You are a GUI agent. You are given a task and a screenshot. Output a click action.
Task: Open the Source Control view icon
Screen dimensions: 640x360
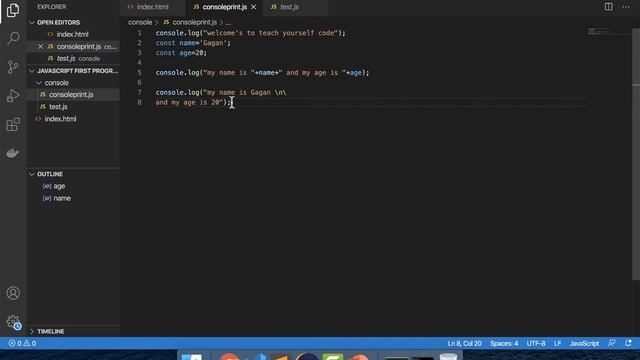(13, 67)
